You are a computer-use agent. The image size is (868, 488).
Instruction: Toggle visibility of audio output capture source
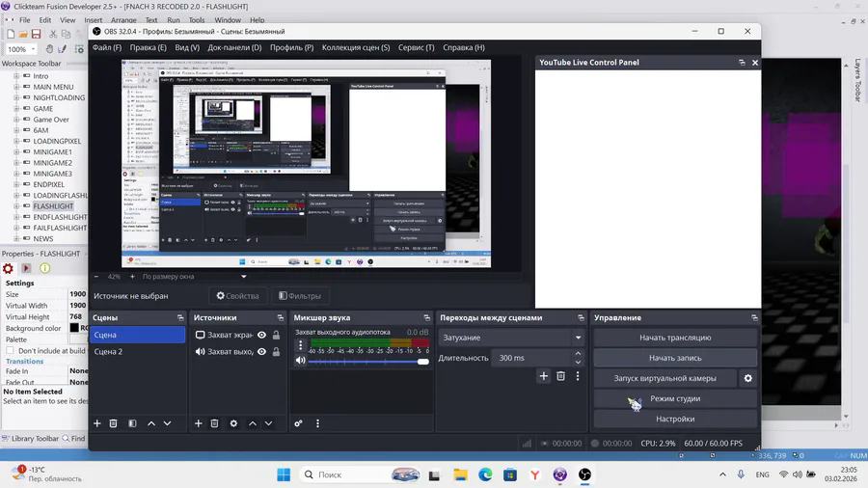click(261, 351)
